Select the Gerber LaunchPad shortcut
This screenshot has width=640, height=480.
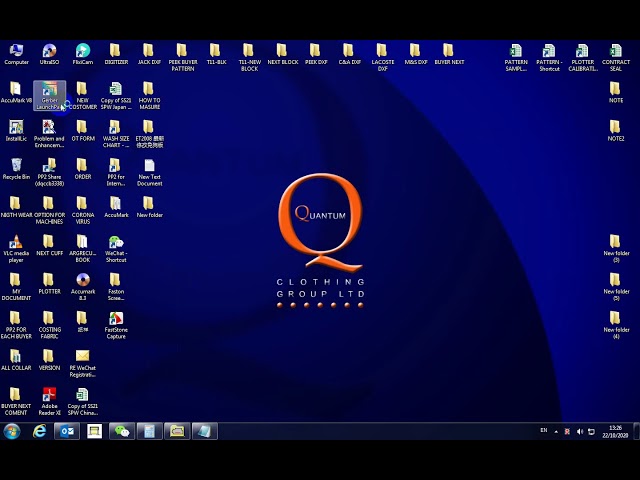[x=49, y=96]
